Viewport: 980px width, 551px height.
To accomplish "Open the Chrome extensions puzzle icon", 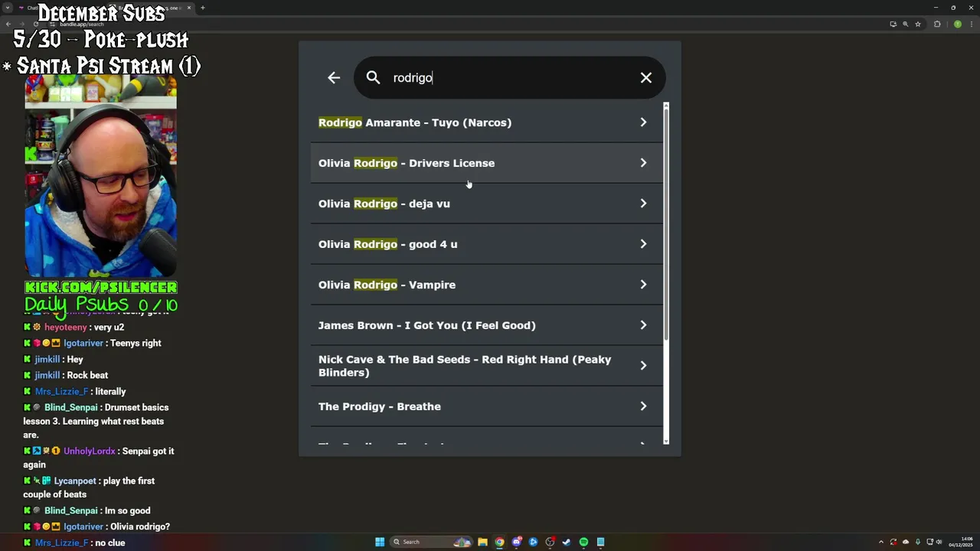I will [937, 24].
